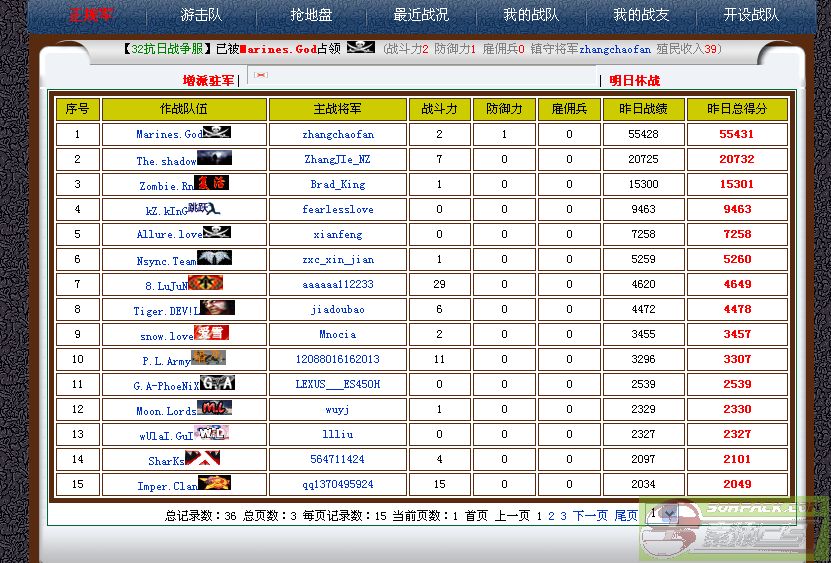Click the Zombie.Rn red clan badge

pos(212,183)
